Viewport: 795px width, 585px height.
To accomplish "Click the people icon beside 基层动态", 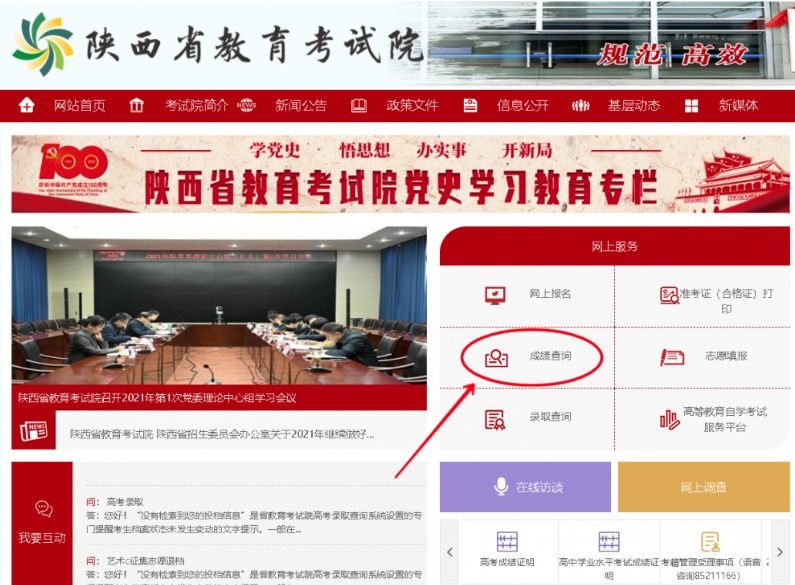I will coord(580,106).
